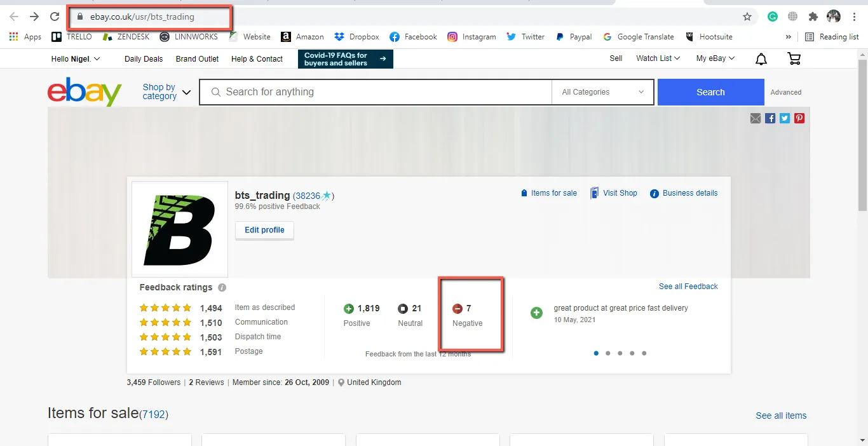Open the Twitter bookmark
This screenshot has width=868, height=446.
(526, 37)
